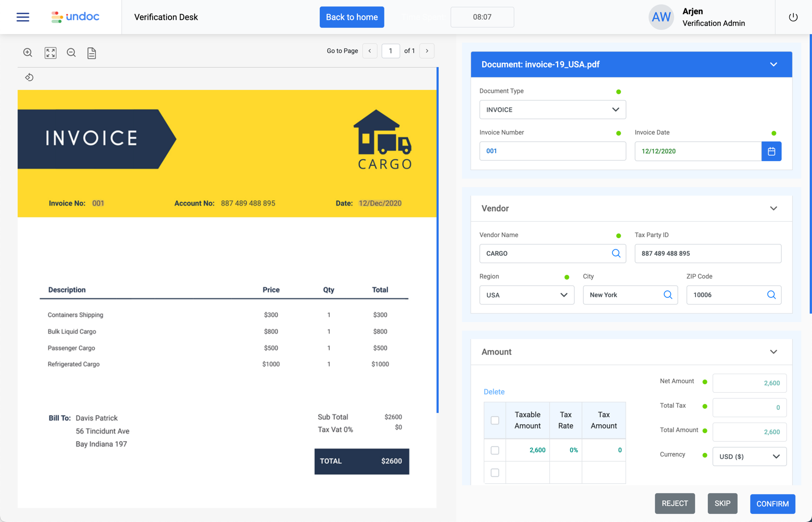Collapse the Amount section

773,352
